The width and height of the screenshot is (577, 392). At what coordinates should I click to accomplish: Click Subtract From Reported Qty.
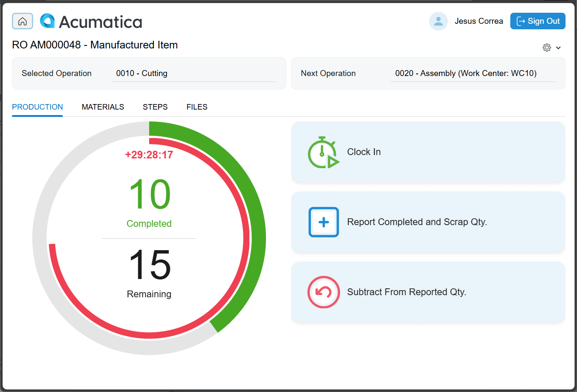[x=407, y=292]
